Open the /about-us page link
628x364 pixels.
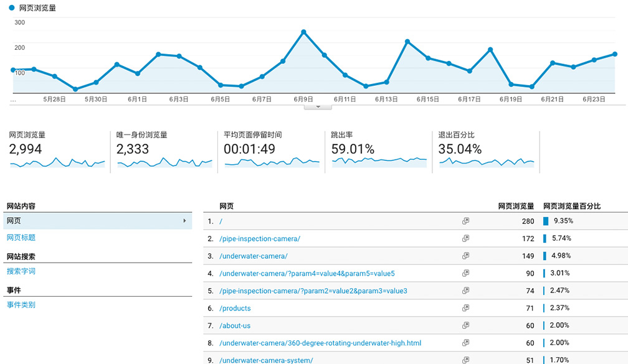(235, 325)
